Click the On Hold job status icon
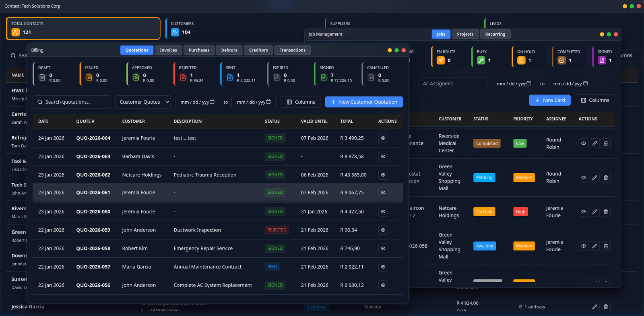This screenshot has height=316, width=644. point(521,60)
